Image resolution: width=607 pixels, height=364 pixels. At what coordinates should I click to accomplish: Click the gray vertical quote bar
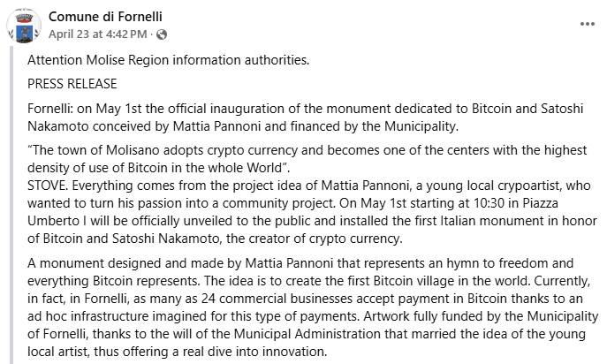point(11,205)
